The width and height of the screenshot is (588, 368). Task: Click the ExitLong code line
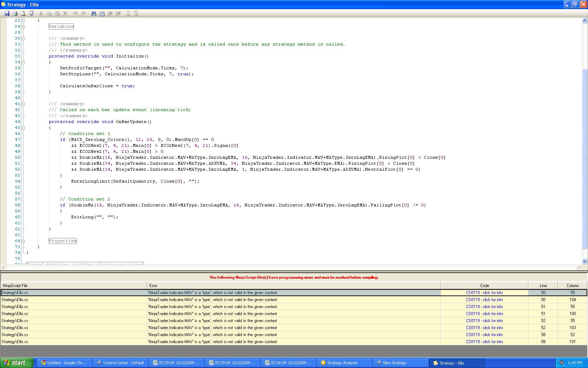(94, 217)
